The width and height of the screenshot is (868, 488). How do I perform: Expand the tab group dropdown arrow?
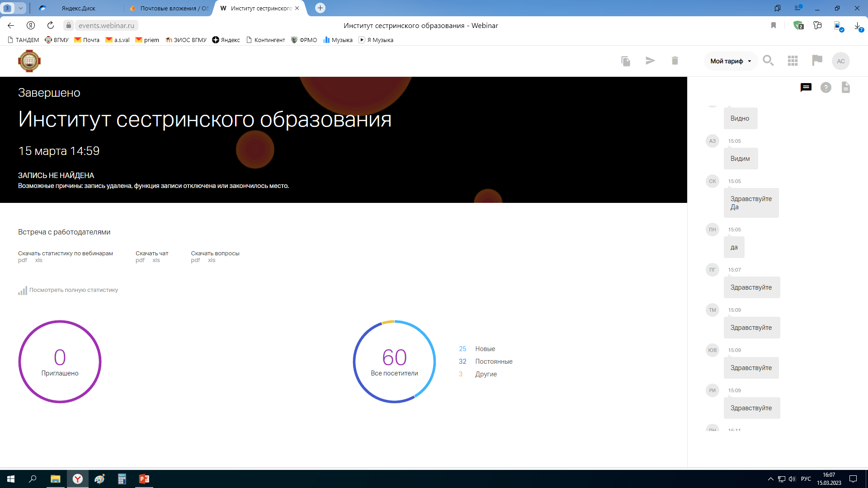pyautogui.click(x=20, y=8)
